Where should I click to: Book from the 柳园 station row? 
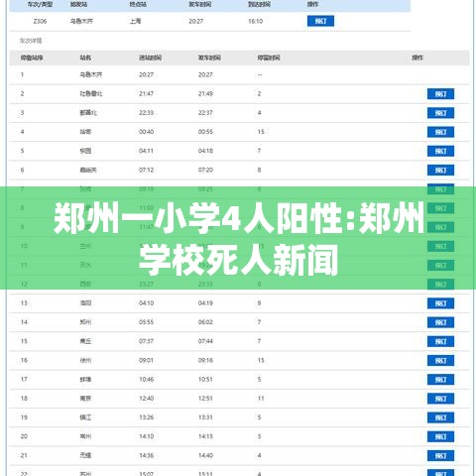tap(440, 152)
